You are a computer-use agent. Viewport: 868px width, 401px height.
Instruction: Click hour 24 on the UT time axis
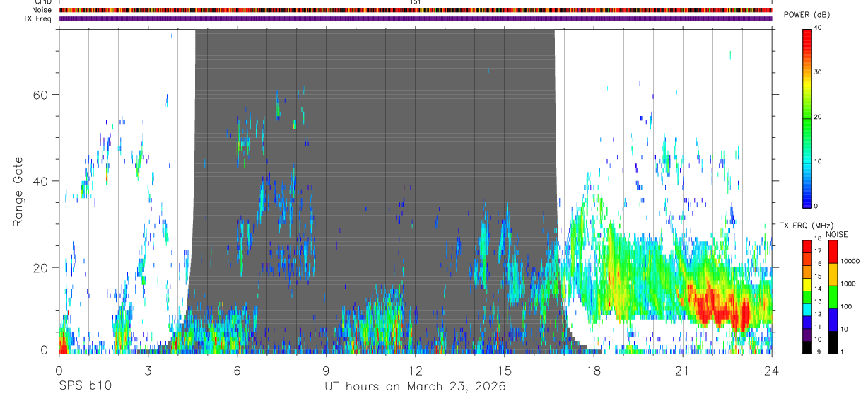772,370
